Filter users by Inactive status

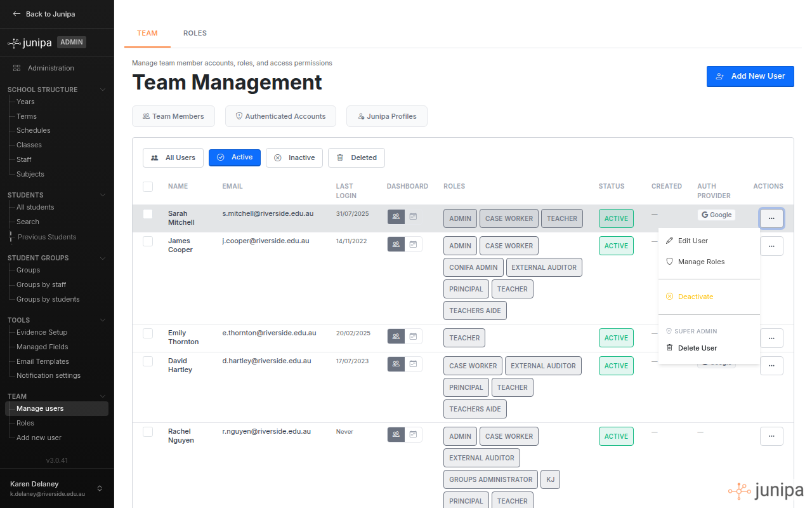point(294,157)
